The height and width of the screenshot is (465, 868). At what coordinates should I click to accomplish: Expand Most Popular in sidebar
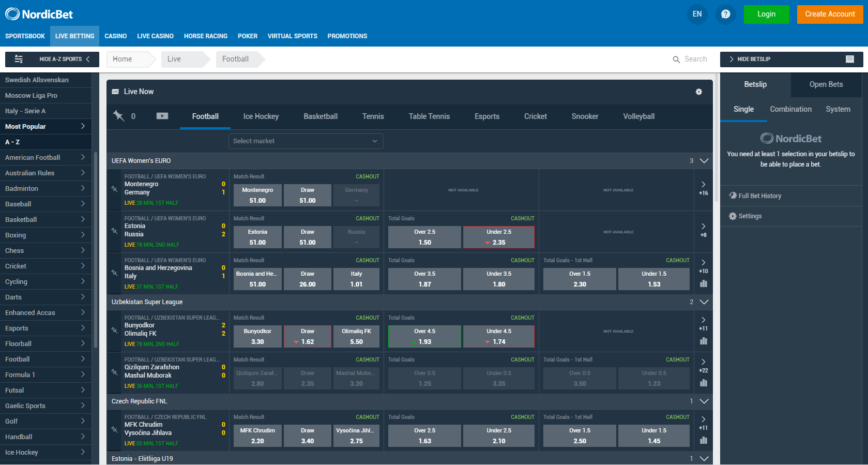click(45, 126)
